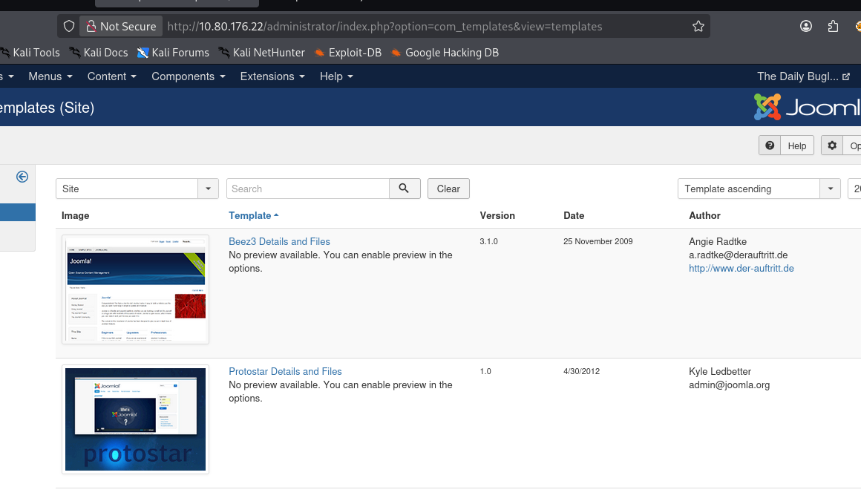Click the Beez3 template preview thumbnail

[x=135, y=289]
